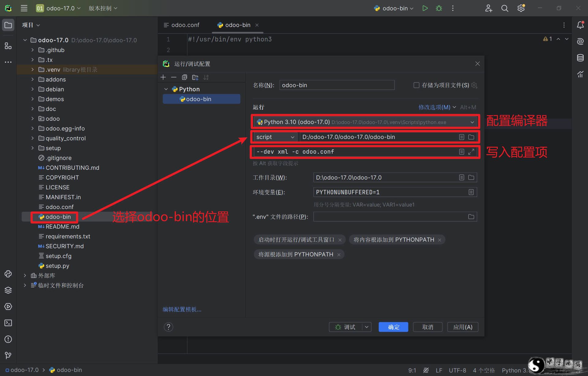Image resolution: width=588 pixels, height=376 pixels.
Task: Open editor tabs more options menu
Action: pos(564,25)
